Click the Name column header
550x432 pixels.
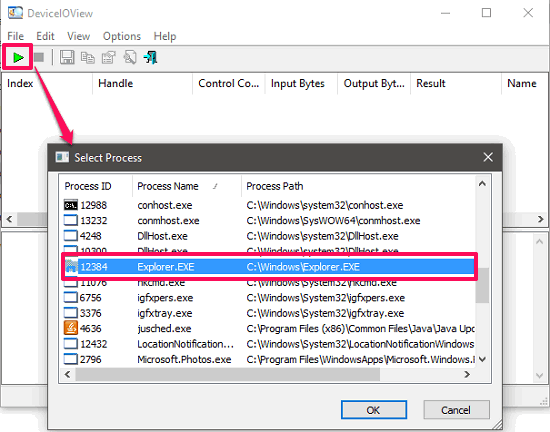[x=525, y=83]
